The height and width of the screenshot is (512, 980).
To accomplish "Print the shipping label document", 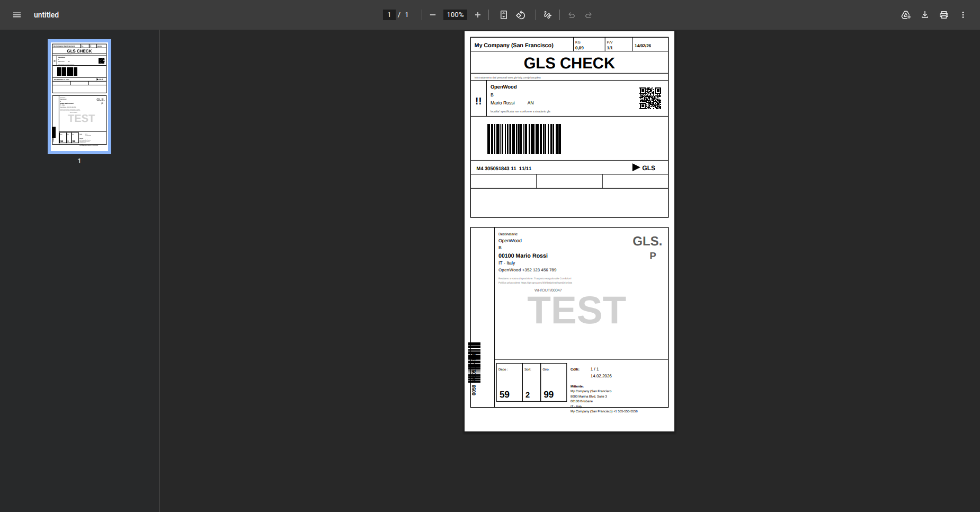I will click(x=944, y=15).
